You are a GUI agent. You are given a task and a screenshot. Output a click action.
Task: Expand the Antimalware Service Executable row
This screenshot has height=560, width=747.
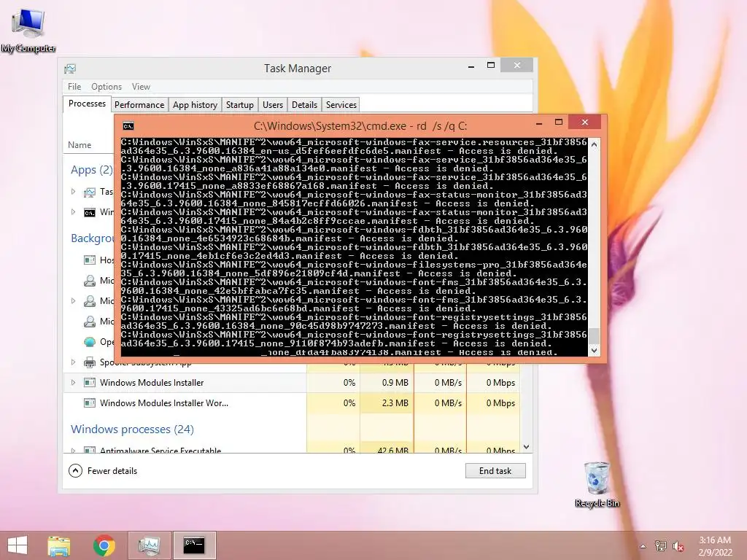(73, 450)
